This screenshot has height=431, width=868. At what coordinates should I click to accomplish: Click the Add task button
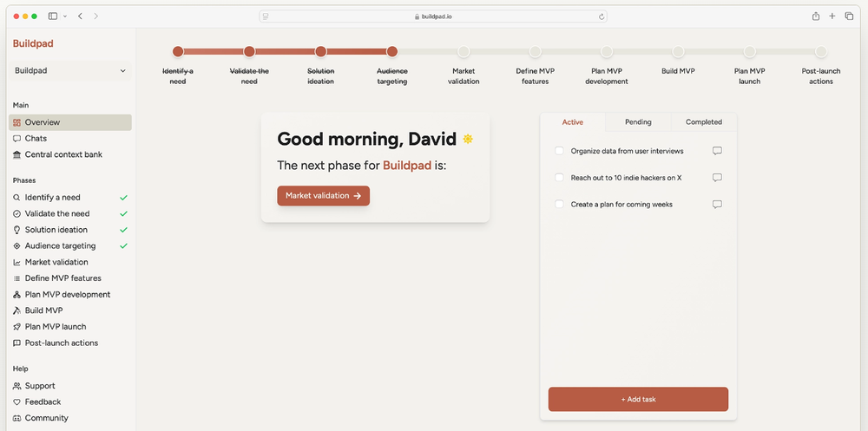tap(638, 399)
